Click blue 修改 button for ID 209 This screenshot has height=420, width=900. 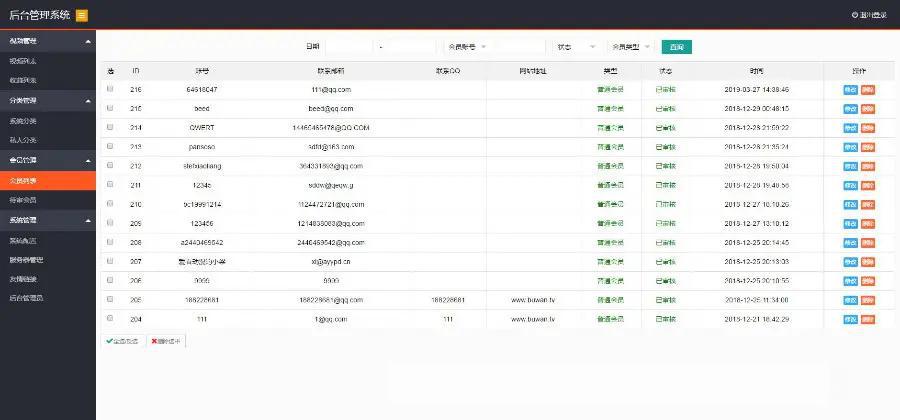[x=851, y=224]
